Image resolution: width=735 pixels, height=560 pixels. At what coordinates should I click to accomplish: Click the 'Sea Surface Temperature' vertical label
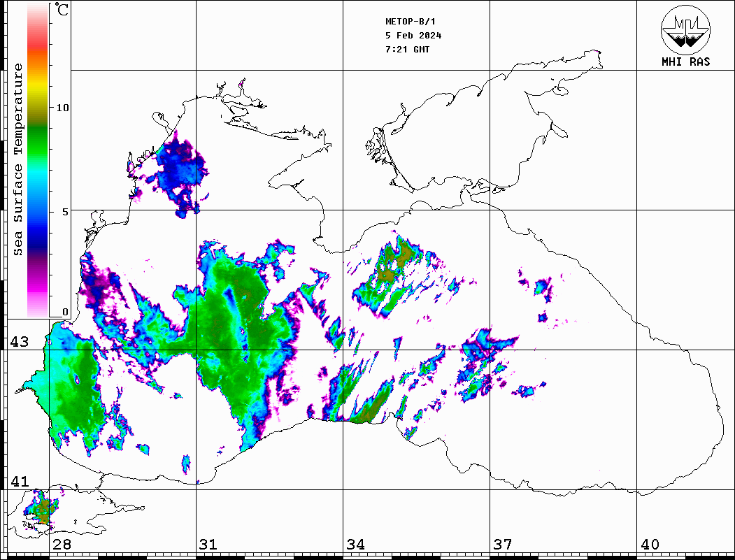17,160
